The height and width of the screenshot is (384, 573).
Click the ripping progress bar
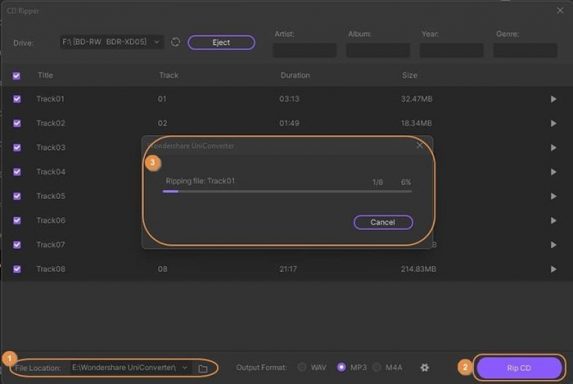click(287, 191)
